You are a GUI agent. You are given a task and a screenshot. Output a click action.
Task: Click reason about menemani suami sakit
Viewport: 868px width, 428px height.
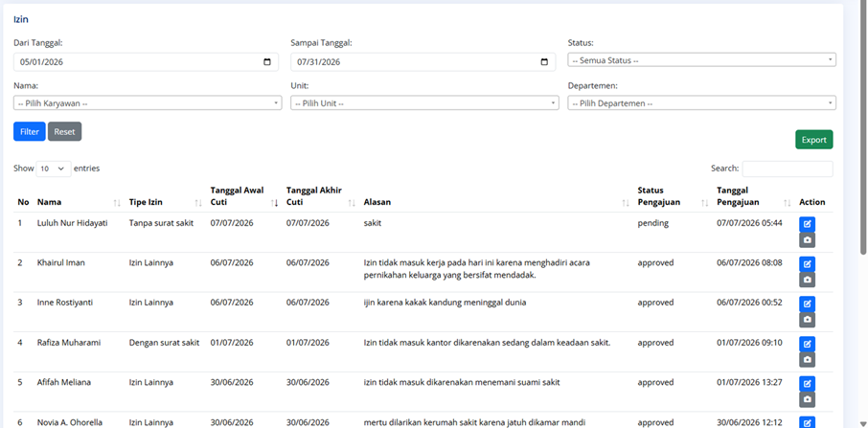[462, 382]
